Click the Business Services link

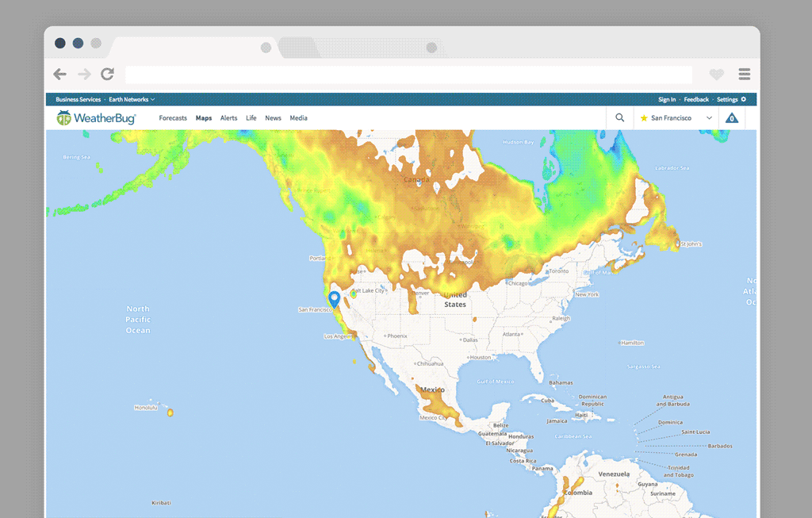point(79,99)
